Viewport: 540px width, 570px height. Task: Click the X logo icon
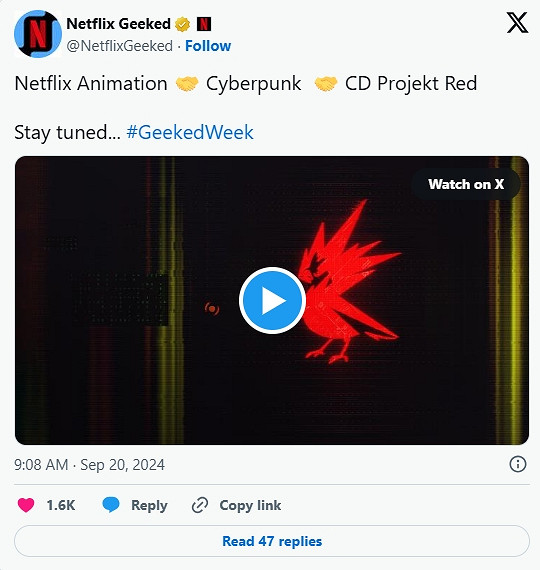point(517,23)
